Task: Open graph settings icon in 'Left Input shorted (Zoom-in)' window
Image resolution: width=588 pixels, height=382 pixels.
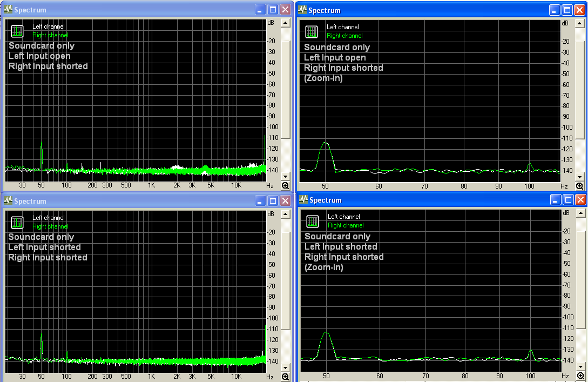Action: coord(313,222)
